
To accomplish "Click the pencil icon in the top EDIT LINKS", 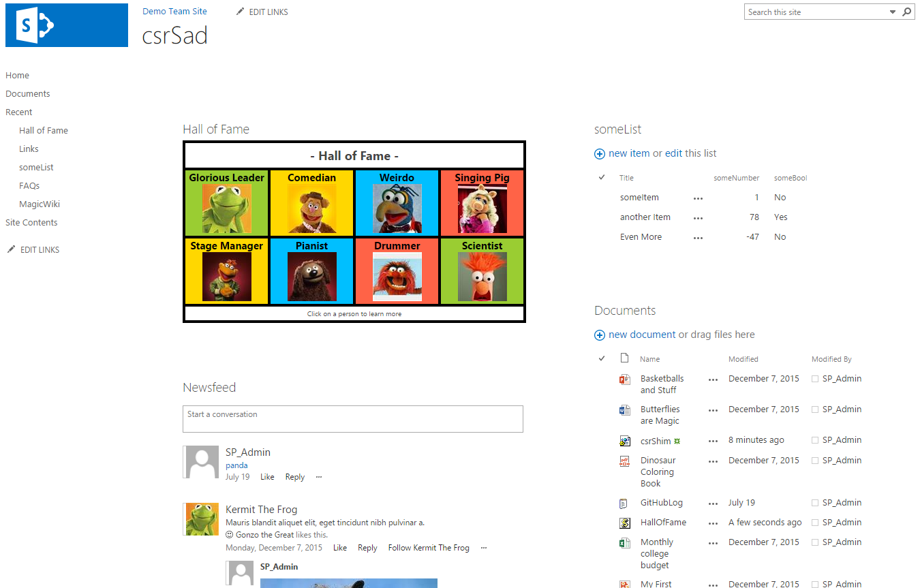I will [x=240, y=12].
